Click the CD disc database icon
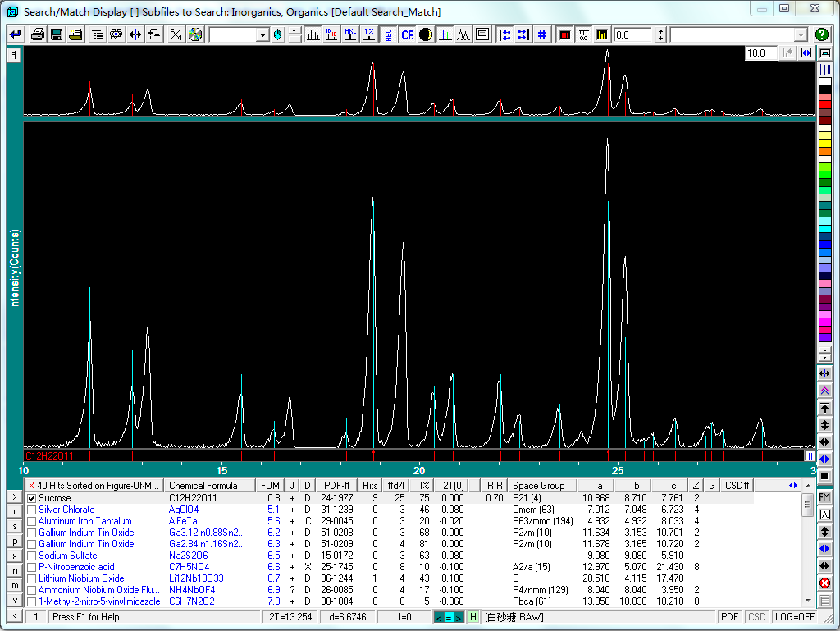 point(194,35)
